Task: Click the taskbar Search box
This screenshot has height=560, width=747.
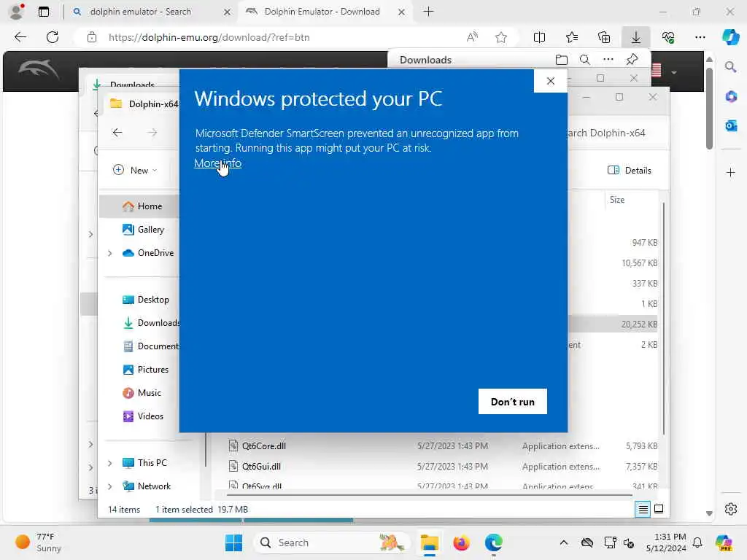Action: pos(332,542)
